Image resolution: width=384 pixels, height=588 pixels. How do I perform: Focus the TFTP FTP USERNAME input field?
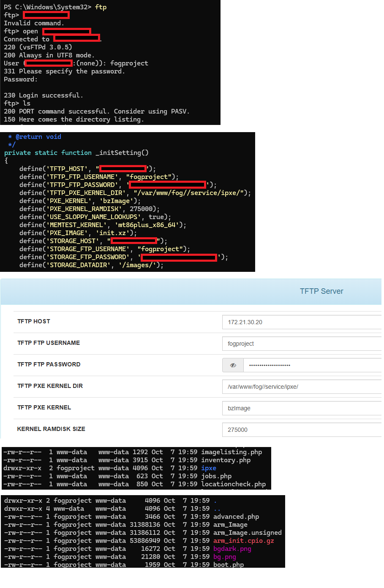pyautogui.click(x=302, y=344)
